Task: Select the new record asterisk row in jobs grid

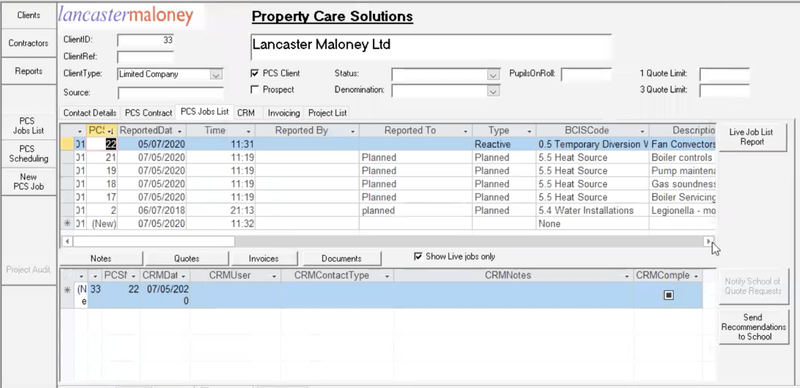Action: tap(67, 224)
